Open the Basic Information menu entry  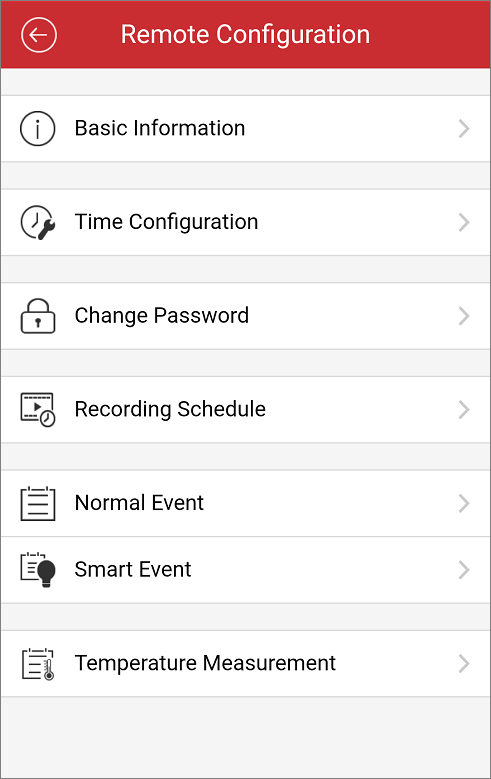pos(246,129)
